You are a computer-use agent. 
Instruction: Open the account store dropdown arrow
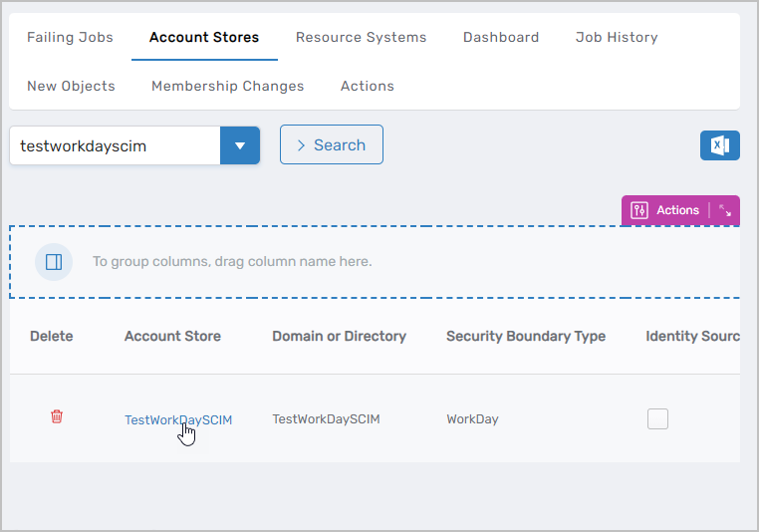coord(239,145)
